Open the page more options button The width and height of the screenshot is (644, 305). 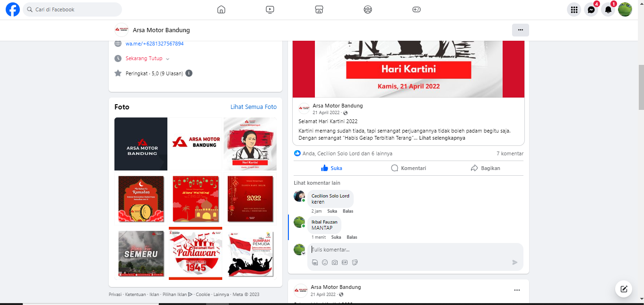521,30
